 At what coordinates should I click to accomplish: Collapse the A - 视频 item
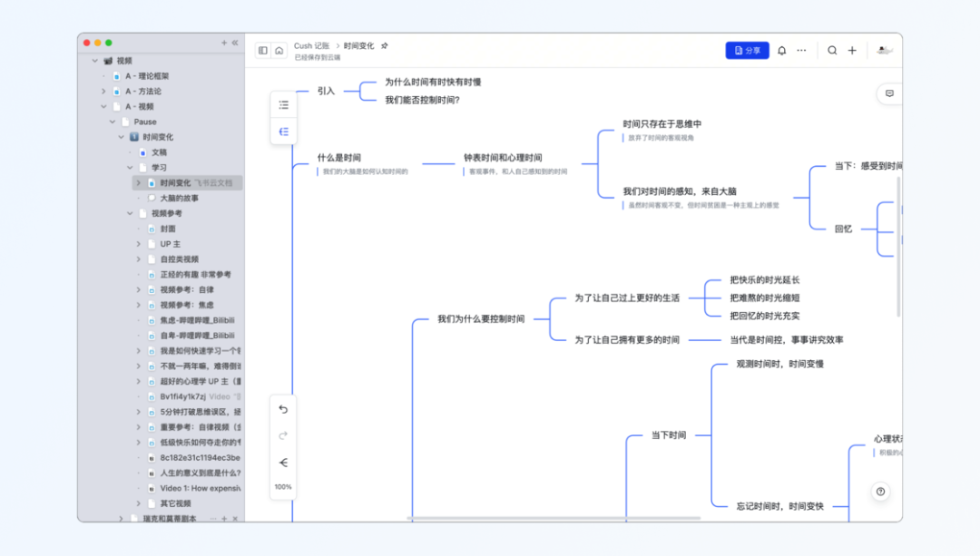pos(103,107)
